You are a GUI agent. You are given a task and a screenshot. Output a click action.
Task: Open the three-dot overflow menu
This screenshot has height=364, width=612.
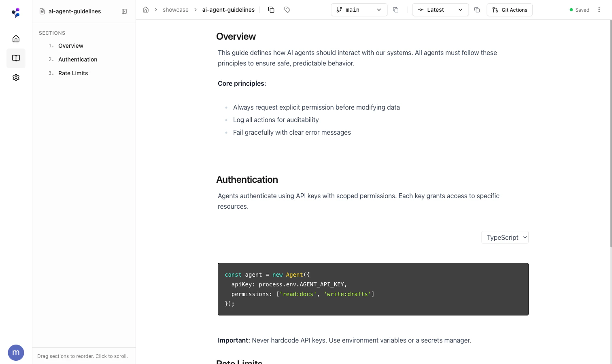tap(599, 10)
